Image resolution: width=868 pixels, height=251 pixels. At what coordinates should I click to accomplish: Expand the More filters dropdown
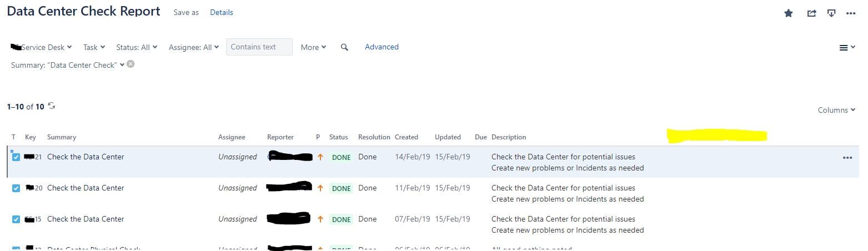pyautogui.click(x=313, y=47)
